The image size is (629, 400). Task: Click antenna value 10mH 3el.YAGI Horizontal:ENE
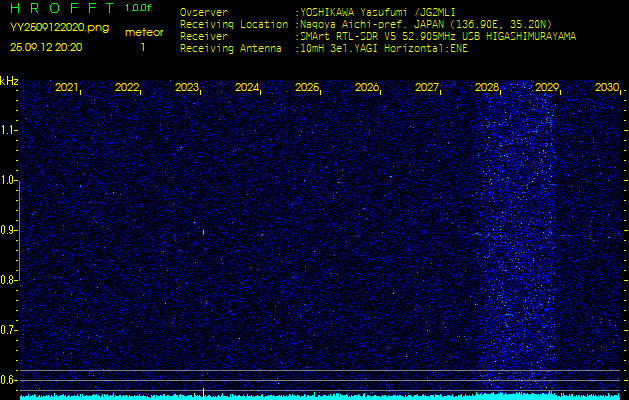tap(384, 49)
